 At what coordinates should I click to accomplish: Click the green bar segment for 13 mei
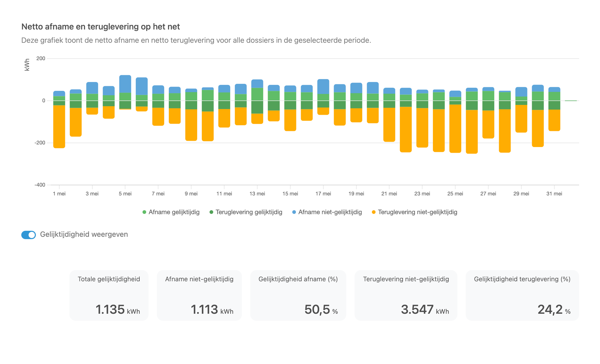257,94
